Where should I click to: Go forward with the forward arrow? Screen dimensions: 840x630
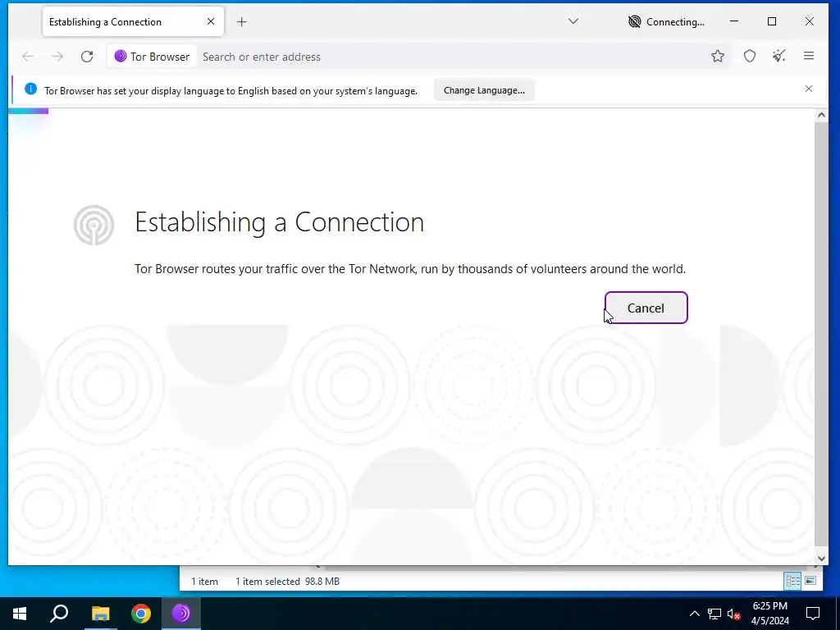(x=57, y=57)
